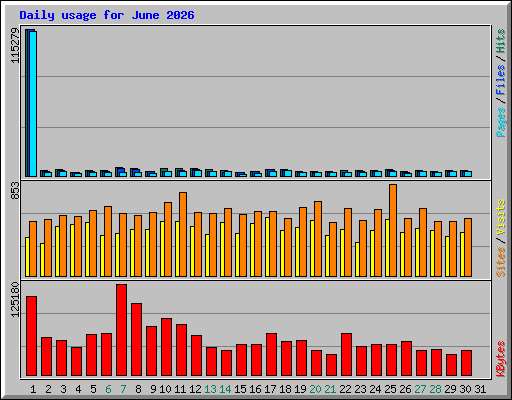Click green day label 21 on the x-axis
Screen dimensions: 512x400
coord(330,389)
